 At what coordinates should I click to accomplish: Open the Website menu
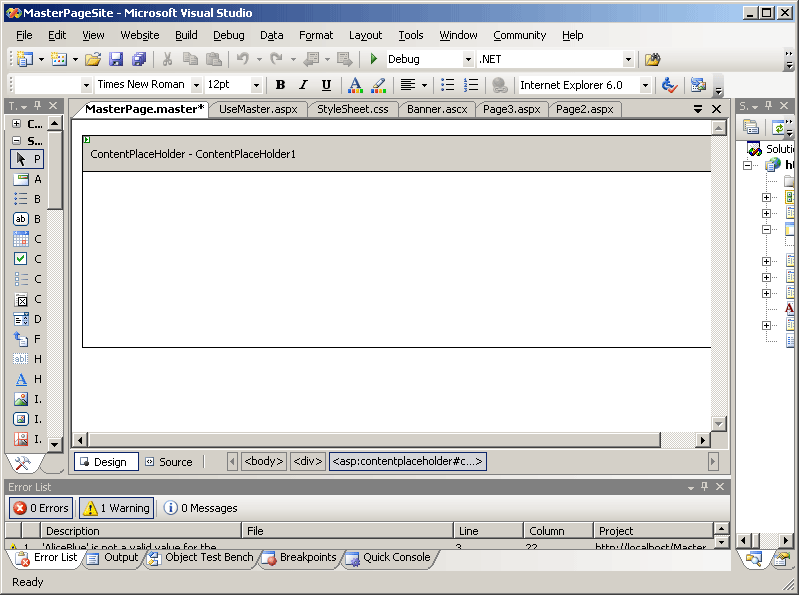pyautogui.click(x=139, y=35)
